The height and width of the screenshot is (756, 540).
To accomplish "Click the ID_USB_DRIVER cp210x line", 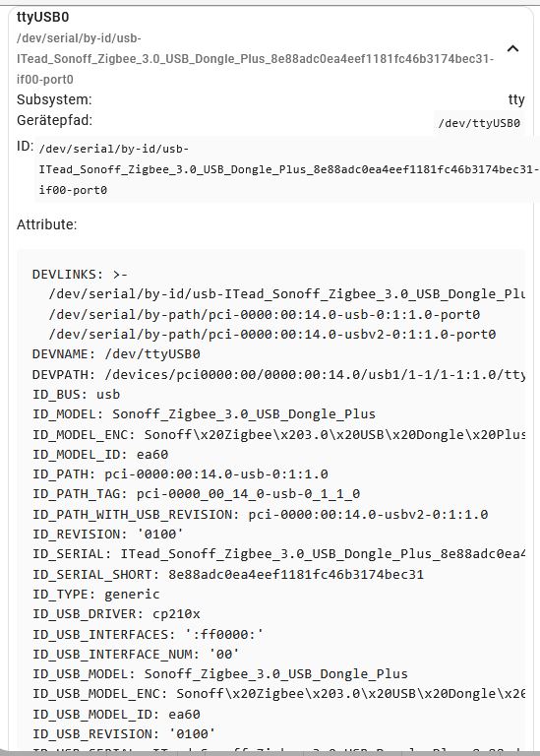I will pyautogui.click(x=116, y=614).
